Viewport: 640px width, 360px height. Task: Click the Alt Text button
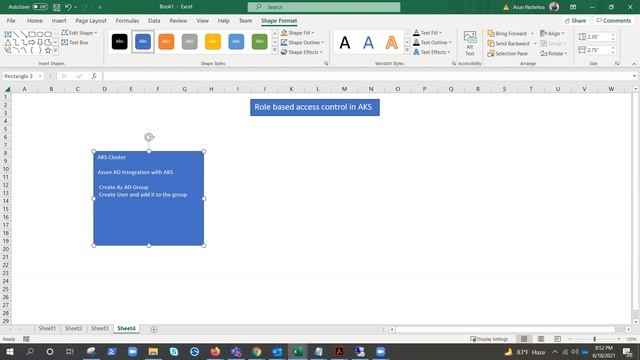point(470,44)
